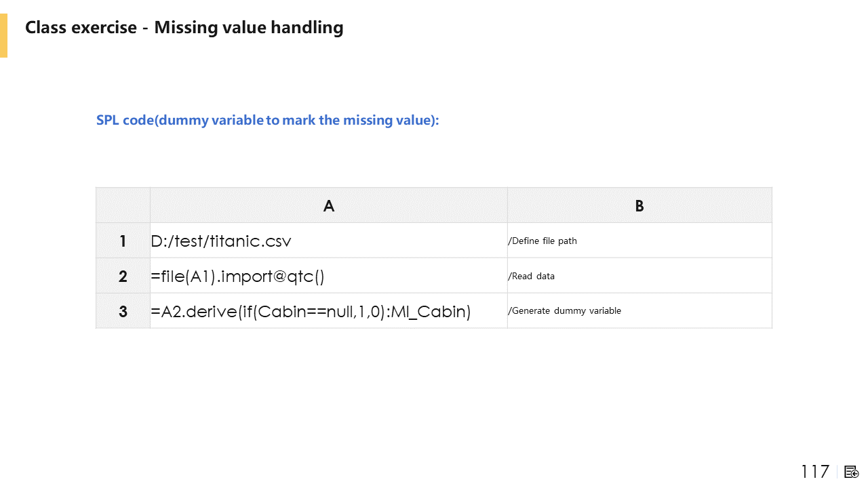
Task: Select the 'Class exercise' part of the title
Action: [x=79, y=28]
